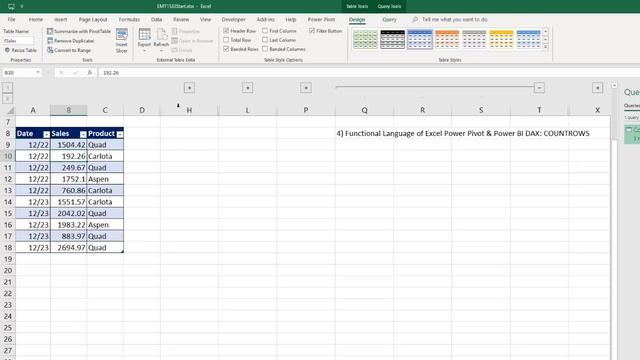The height and width of the screenshot is (360, 640).
Task: Click cell with sales value 1983.22
Action: pos(69,225)
